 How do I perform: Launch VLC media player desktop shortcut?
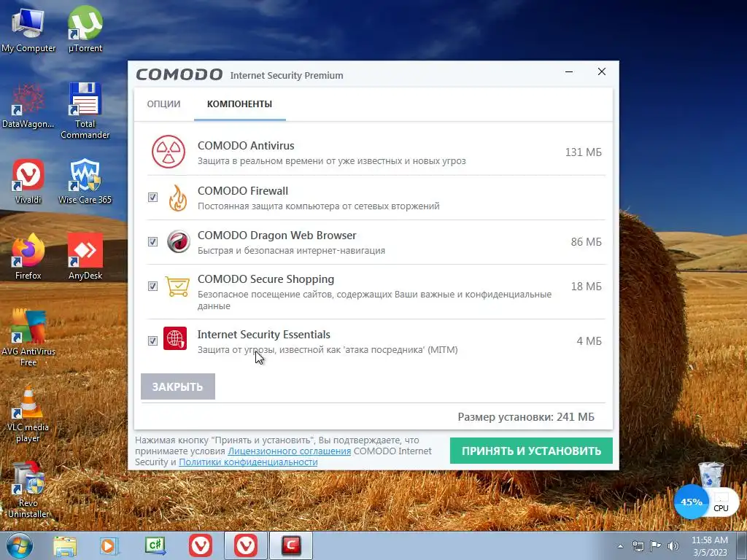click(x=28, y=413)
